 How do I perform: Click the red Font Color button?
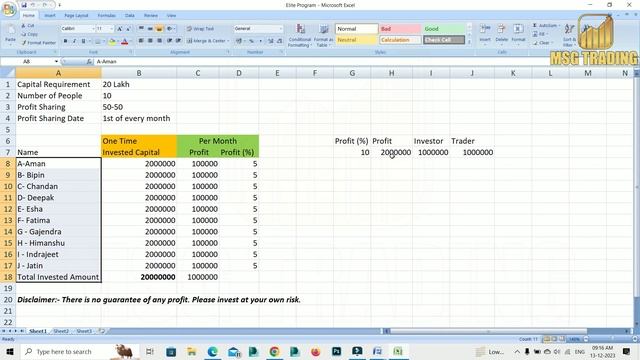125,41
